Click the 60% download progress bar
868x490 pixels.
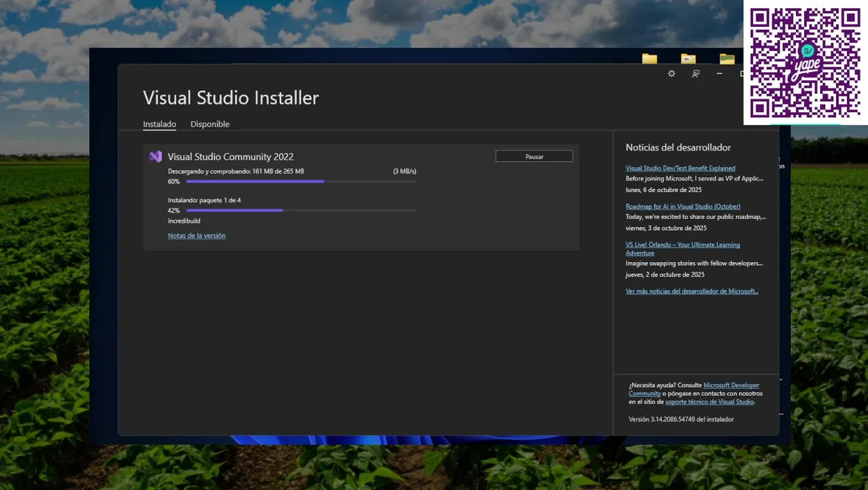pos(301,182)
